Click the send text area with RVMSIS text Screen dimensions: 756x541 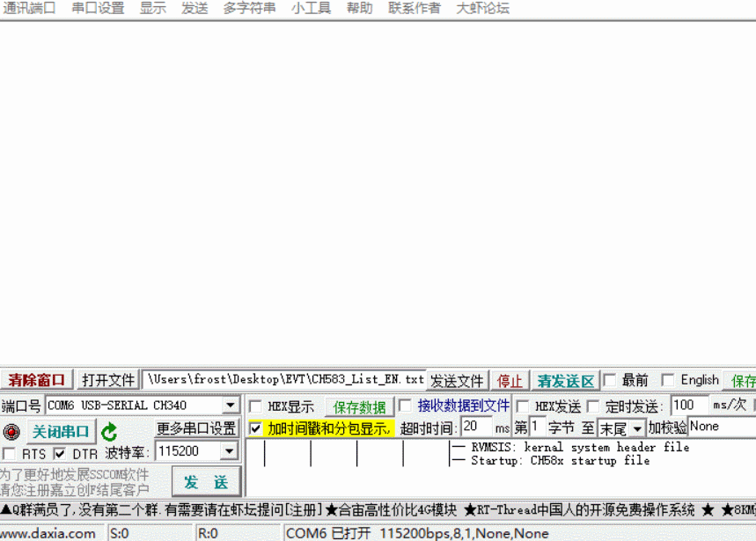[501, 467]
